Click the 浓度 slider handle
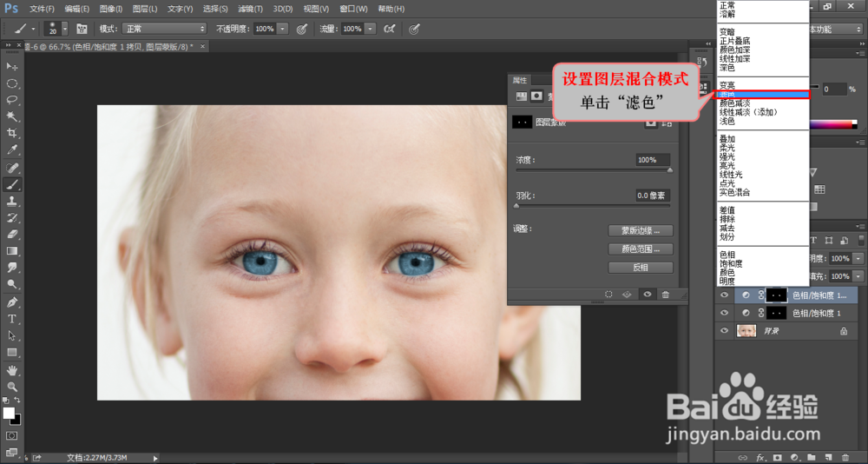Image resolution: width=868 pixels, height=464 pixels. (x=670, y=170)
